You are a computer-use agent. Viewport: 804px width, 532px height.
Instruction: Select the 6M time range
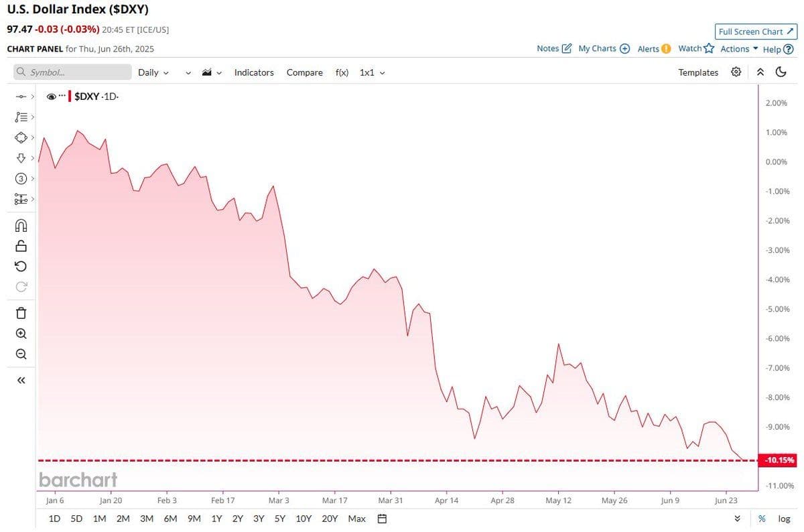170,519
